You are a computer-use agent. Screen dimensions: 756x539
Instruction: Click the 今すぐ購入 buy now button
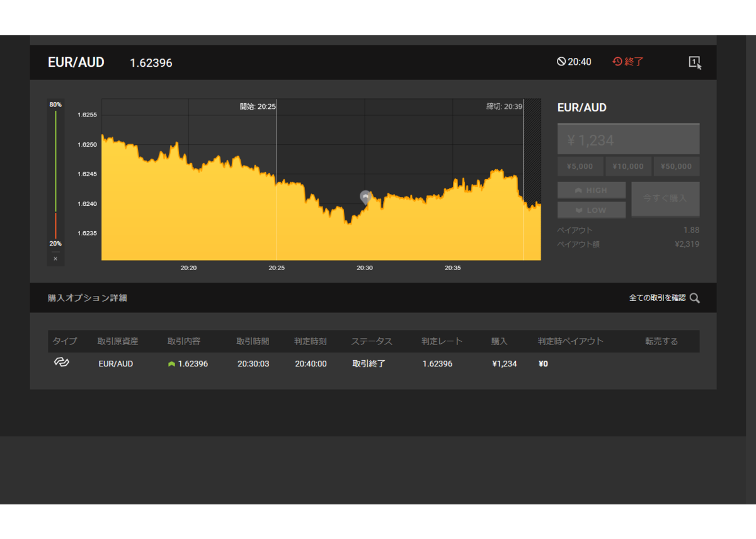665,199
